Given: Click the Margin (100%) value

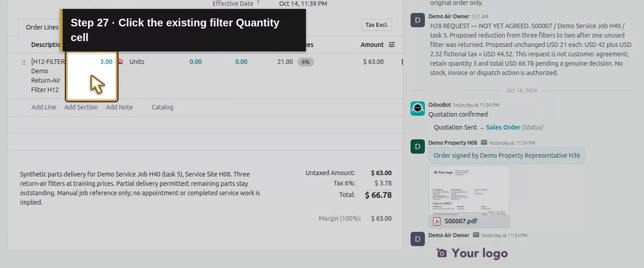Looking at the screenshot, I should [381, 218].
